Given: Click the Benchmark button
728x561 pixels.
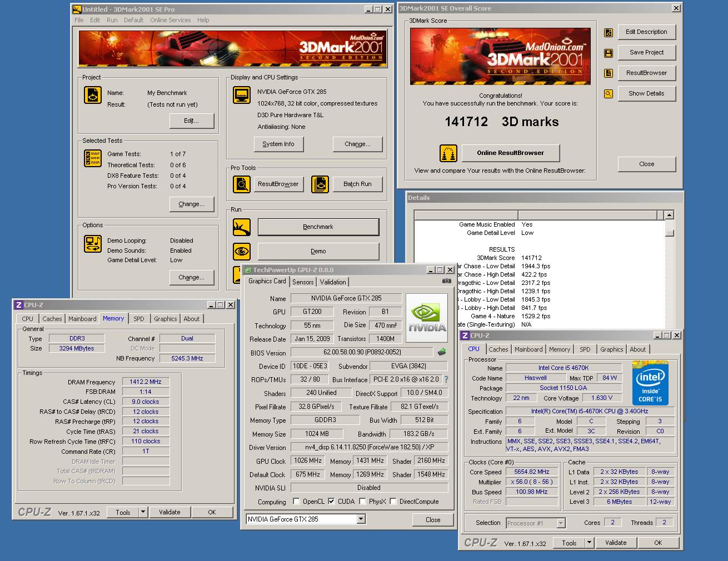Looking at the screenshot, I should coord(318,227).
